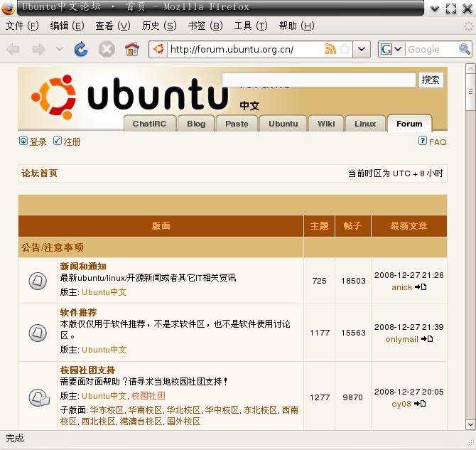Open oy08's user profile link
The width and height of the screenshot is (476, 450).
click(401, 404)
